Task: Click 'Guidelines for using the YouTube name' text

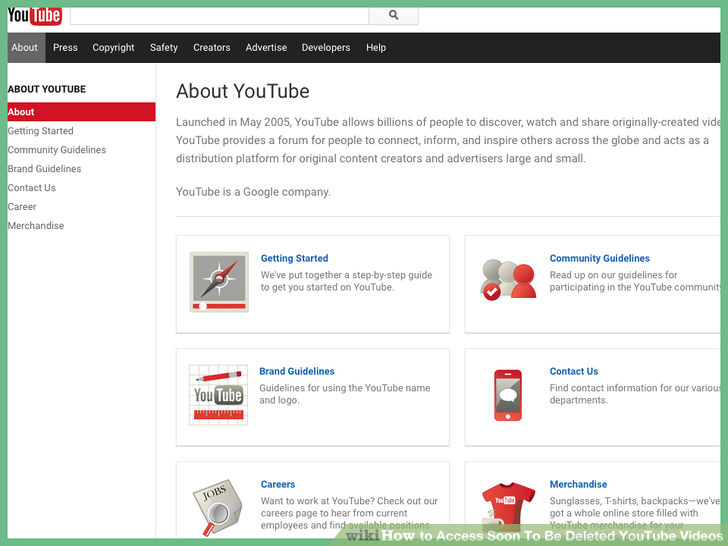Action: [344, 388]
